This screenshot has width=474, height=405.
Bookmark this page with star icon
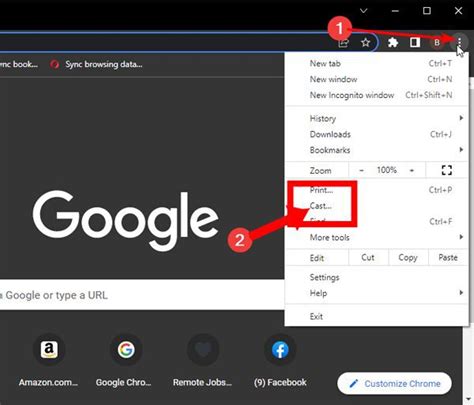coord(366,43)
